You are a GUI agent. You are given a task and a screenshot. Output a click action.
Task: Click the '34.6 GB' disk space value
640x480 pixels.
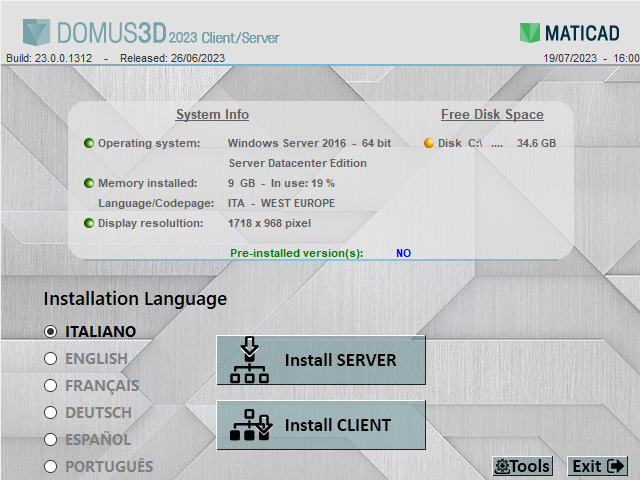[536, 143]
